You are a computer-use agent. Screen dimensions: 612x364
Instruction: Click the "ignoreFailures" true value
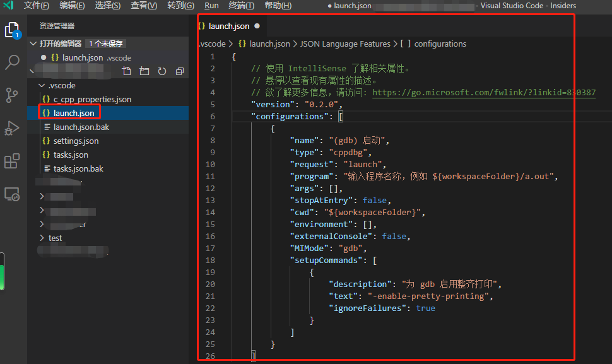pyautogui.click(x=425, y=308)
